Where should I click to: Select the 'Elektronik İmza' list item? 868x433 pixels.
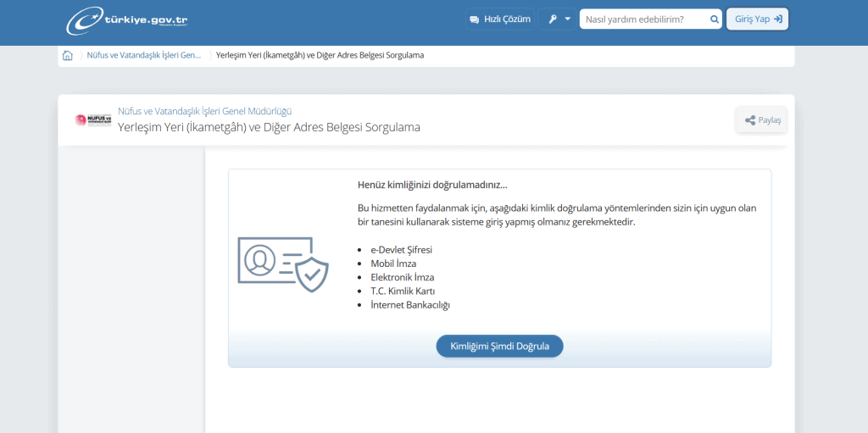point(403,277)
